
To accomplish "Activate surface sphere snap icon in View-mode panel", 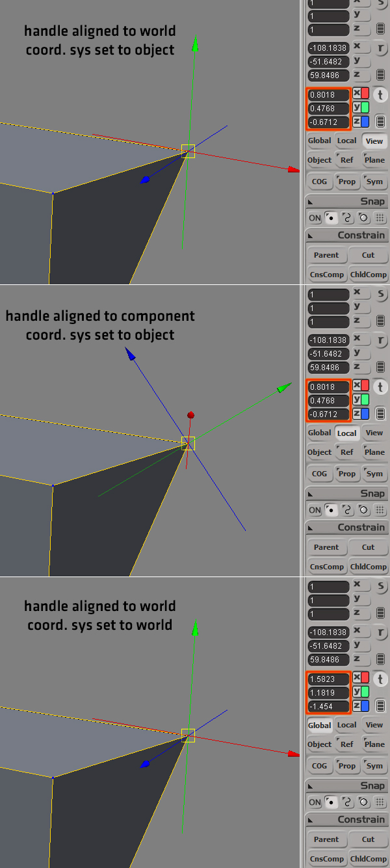I will click(x=363, y=218).
